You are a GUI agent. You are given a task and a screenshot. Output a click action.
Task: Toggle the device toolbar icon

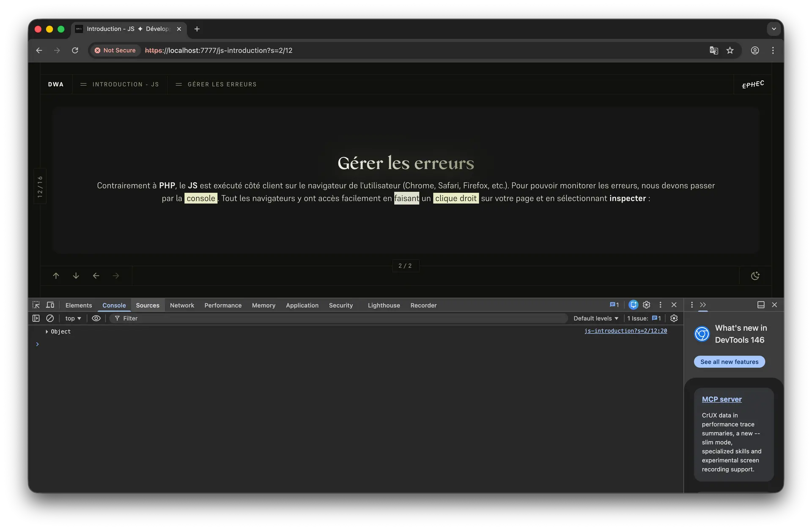point(50,305)
